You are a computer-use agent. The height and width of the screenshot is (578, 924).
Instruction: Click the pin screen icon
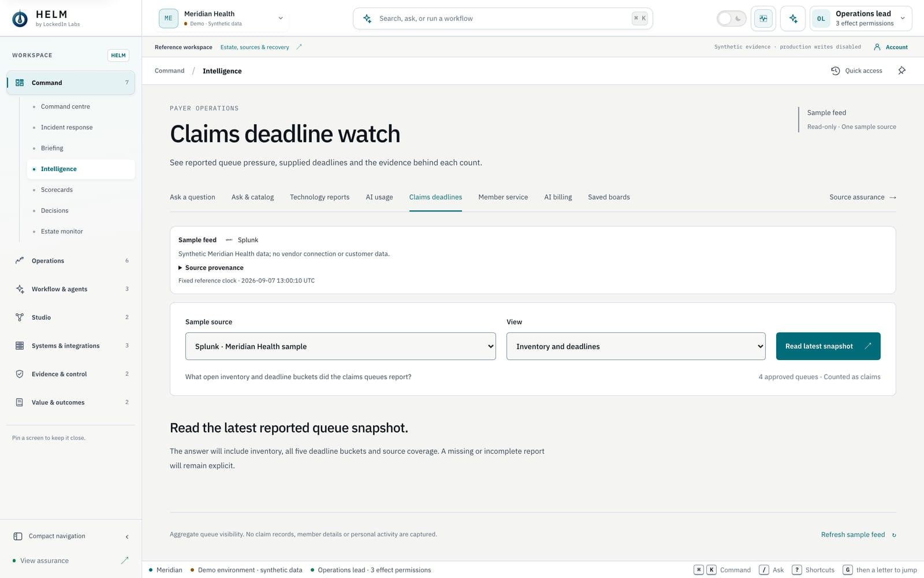click(x=901, y=71)
